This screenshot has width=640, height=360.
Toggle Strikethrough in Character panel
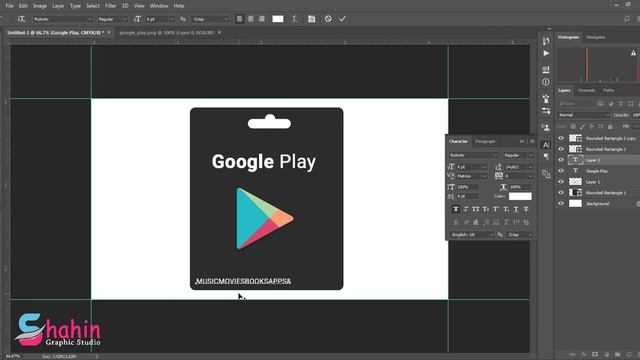(x=526, y=209)
